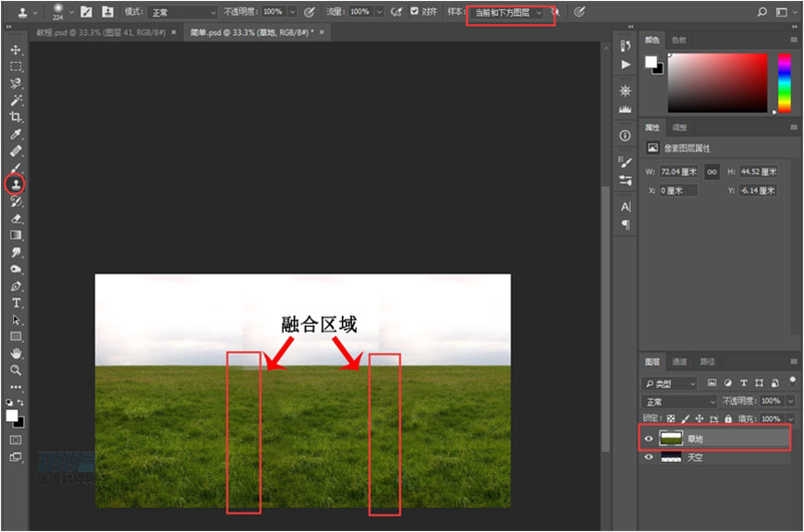Toggle Quick Mask mode

click(16, 441)
